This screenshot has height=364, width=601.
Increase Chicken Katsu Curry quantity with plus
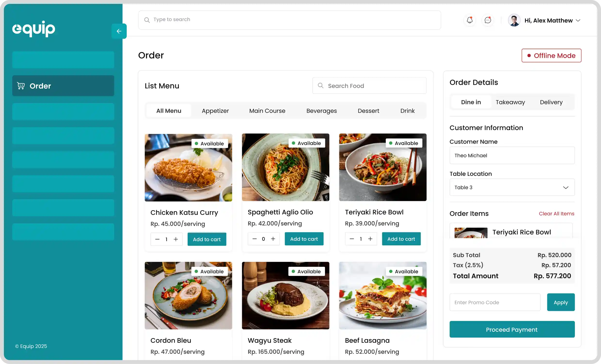[176, 239]
